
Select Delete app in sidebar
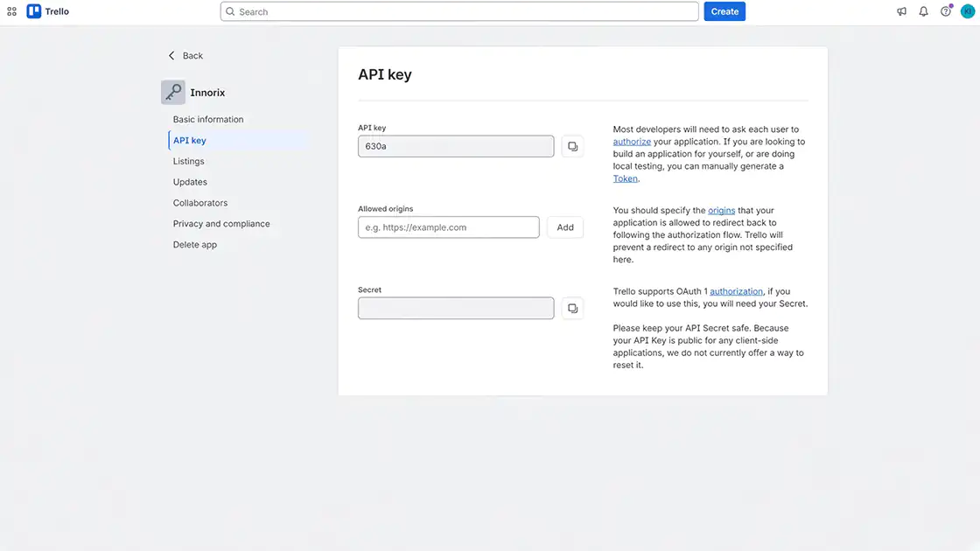click(195, 245)
